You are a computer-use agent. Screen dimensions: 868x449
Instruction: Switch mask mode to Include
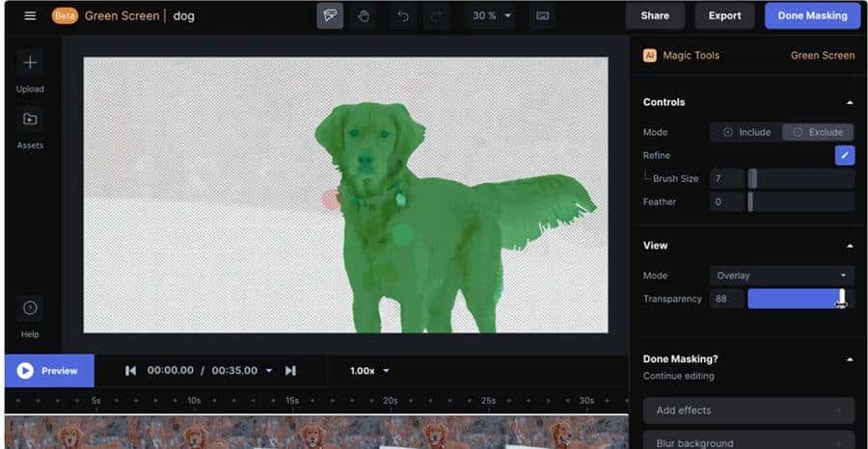[x=746, y=132]
